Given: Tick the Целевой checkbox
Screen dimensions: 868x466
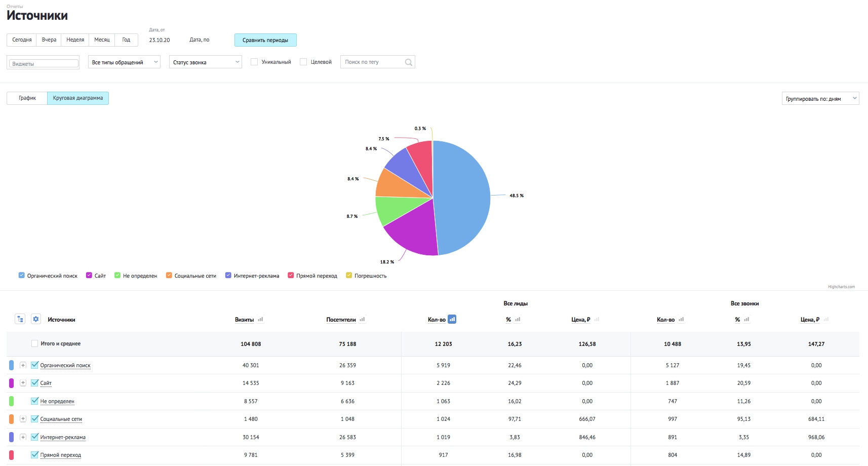Looking at the screenshot, I should coord(303,62).
